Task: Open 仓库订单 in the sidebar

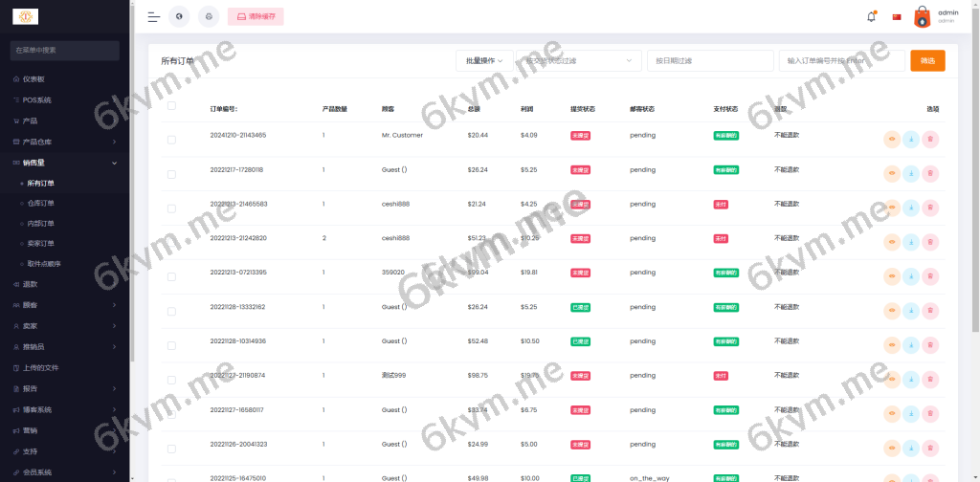Action: click(x=41, y=203)
